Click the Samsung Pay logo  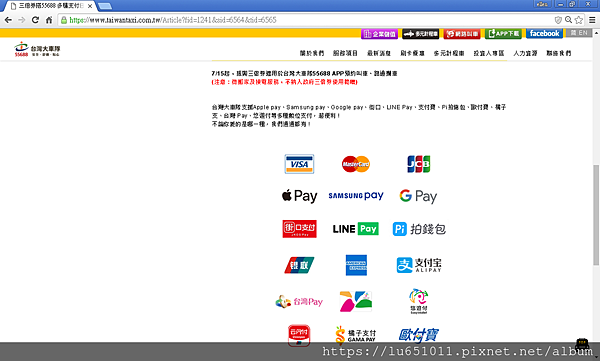[356, 196]
